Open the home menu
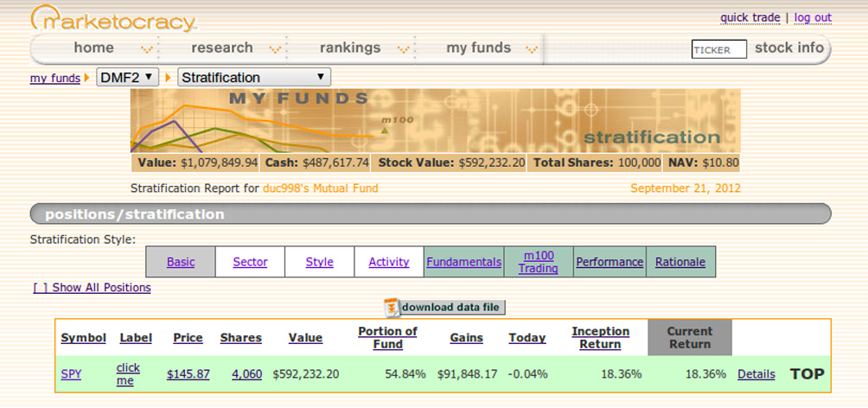 tap(93, 48)
